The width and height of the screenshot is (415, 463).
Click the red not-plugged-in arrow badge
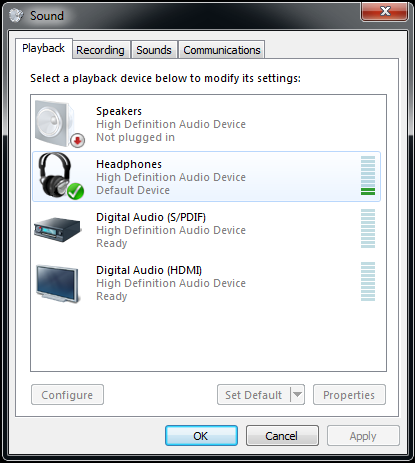pos(78,140)
